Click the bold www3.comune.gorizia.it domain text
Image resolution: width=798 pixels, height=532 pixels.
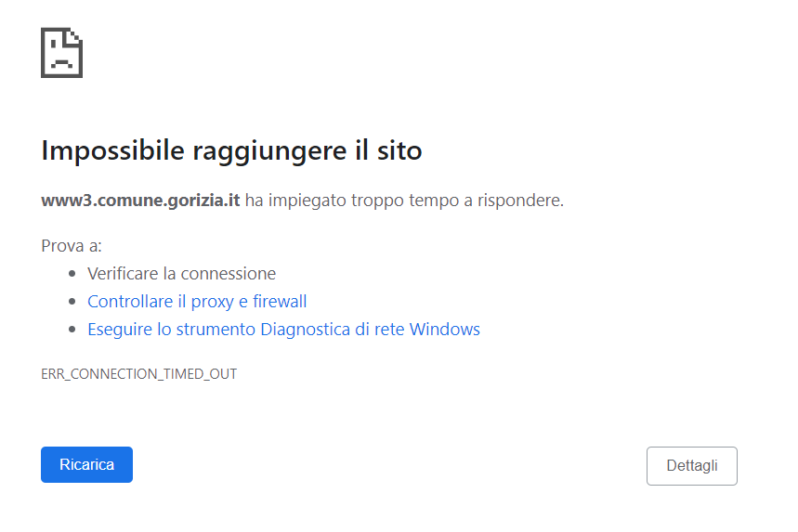click(x=140, y=200)
